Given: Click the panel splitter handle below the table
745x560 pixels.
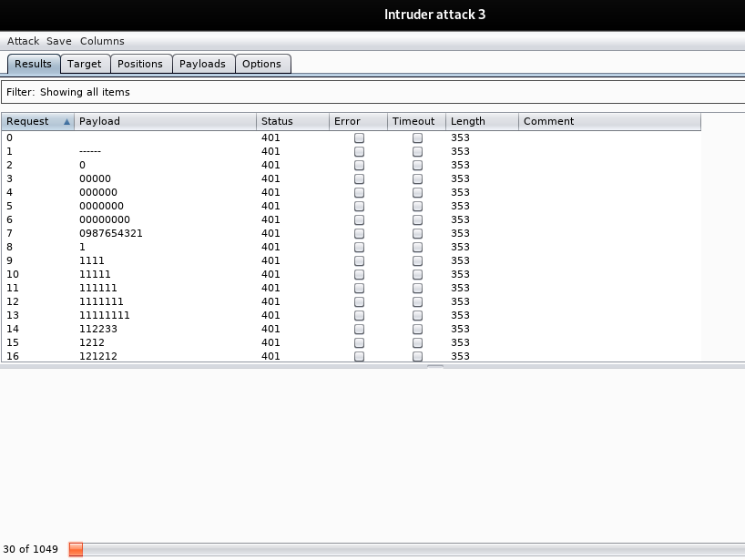Looking at the screenshot, I should point(435,366).
